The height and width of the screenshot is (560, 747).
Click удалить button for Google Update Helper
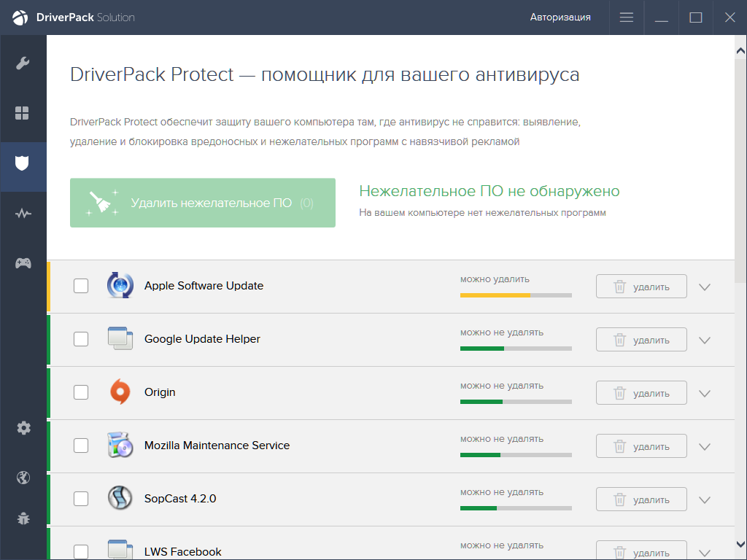pos(641,340)
